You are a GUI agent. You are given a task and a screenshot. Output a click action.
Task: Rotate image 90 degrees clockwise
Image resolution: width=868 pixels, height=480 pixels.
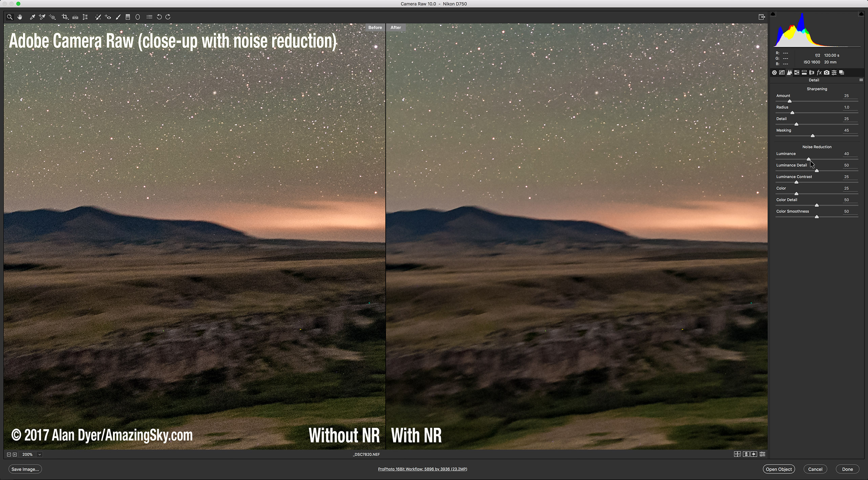(x=168, y=17)
